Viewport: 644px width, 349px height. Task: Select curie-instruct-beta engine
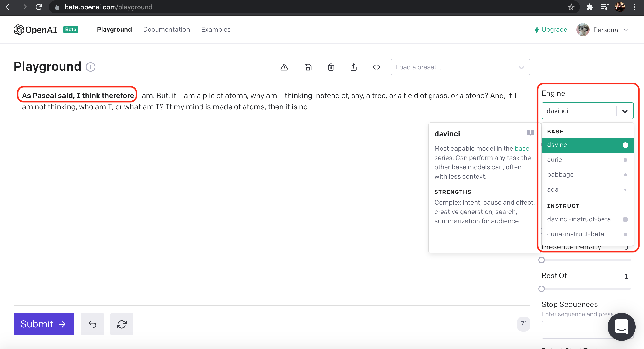[587, 234]
